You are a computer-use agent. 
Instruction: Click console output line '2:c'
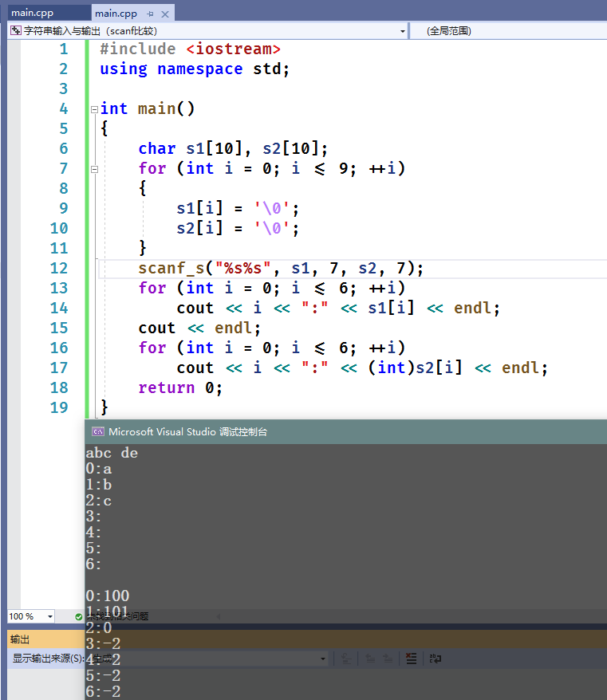[x=99, y=501]
